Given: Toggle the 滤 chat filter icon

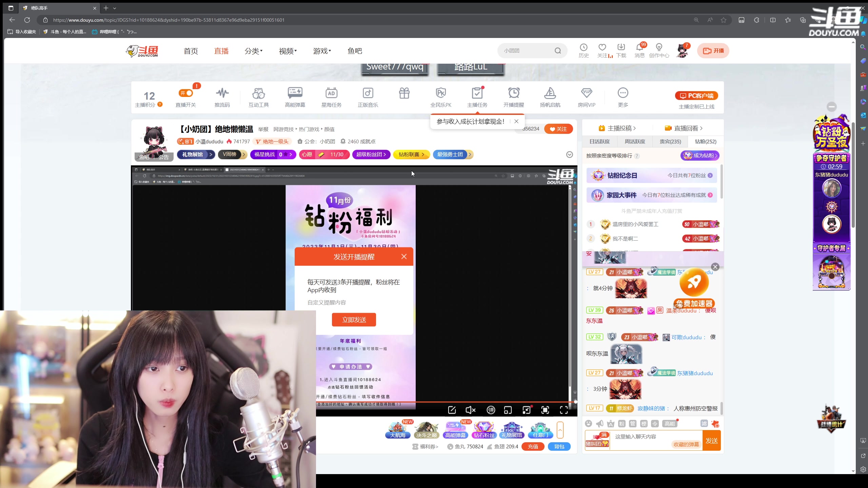Looking at the screenshot, I should point(704,424).
